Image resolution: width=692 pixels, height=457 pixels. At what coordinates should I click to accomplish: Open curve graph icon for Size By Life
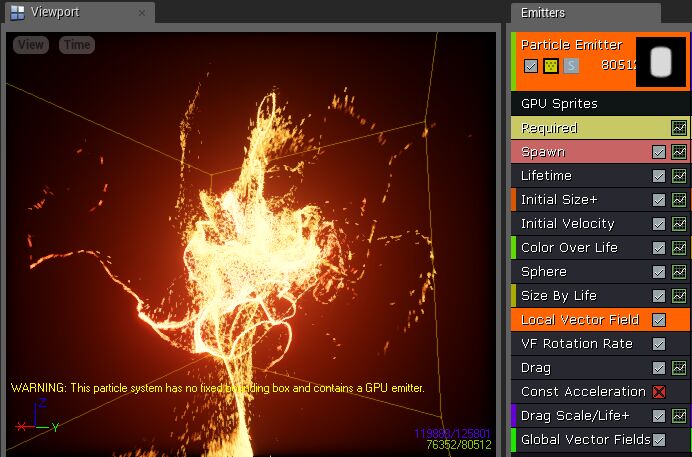click(679, 296)
